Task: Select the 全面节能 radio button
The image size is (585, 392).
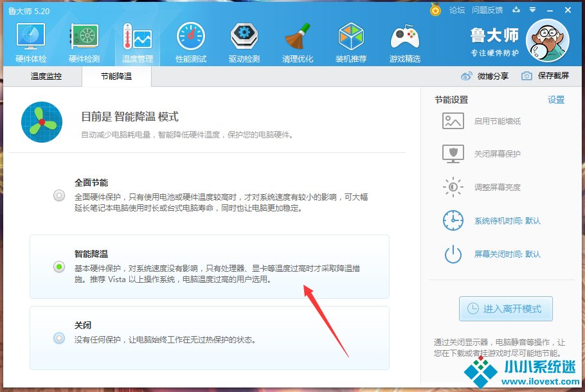Action: 59,195
